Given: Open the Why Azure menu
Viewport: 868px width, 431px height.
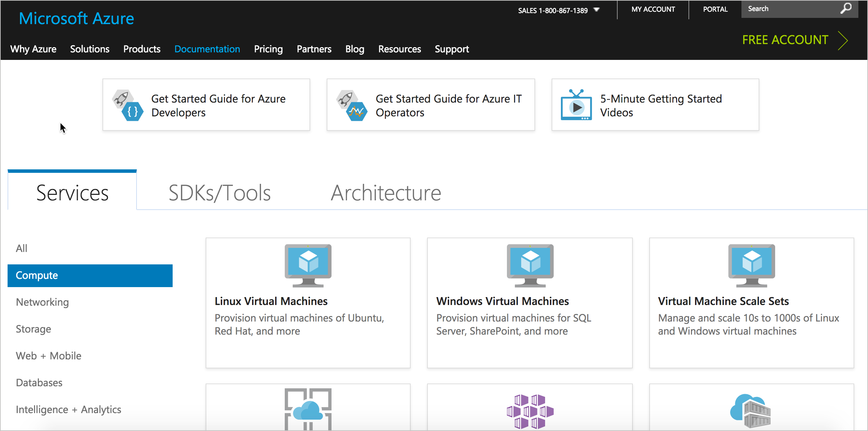Looking at the screenshot, I should [x=33, y=49].
